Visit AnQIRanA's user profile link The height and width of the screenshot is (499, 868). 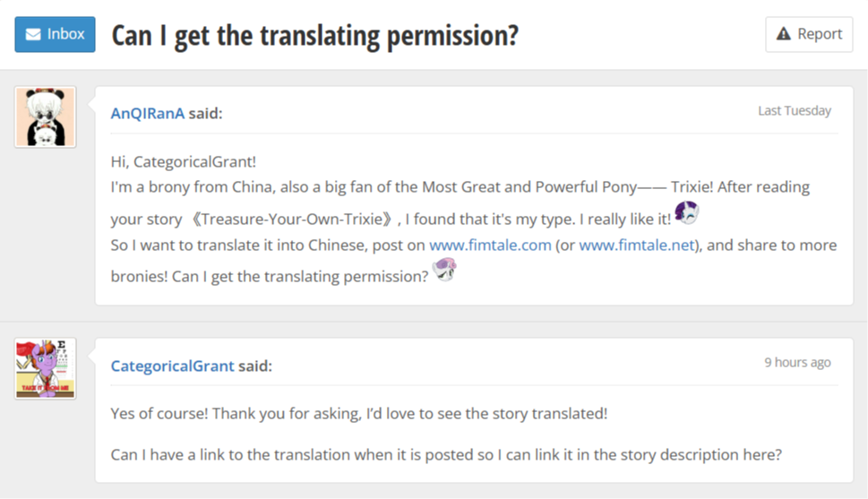pyautogui.click(x=147, y=113)
